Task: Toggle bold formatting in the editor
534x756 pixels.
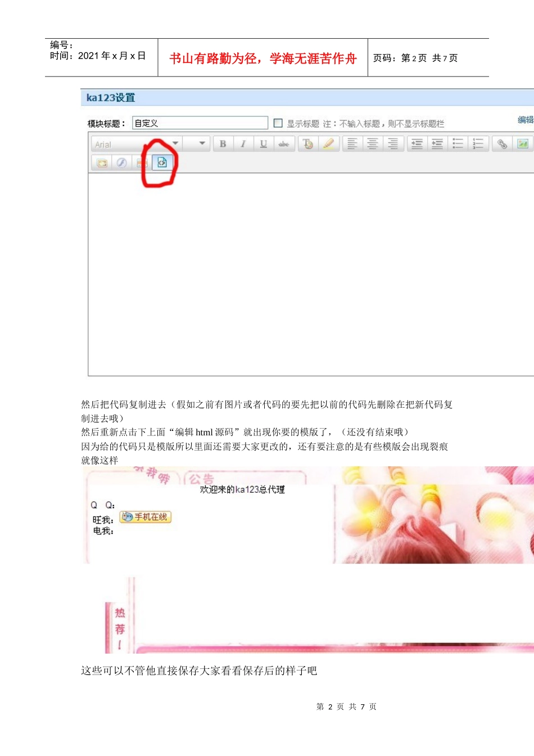Action: [x=223, y=144]
